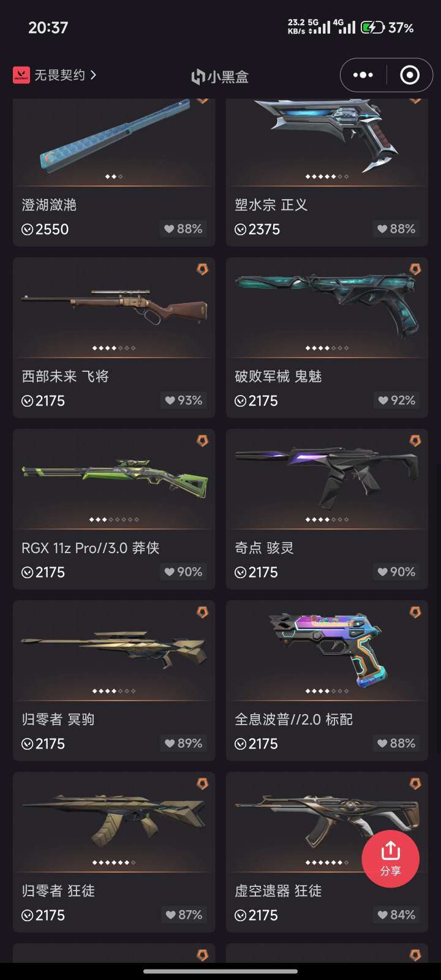Image resolution: width=441 pixels, height=980 pixels.
Task: Click the 归零者 冥驹 skin name
Action: point(58,719)
